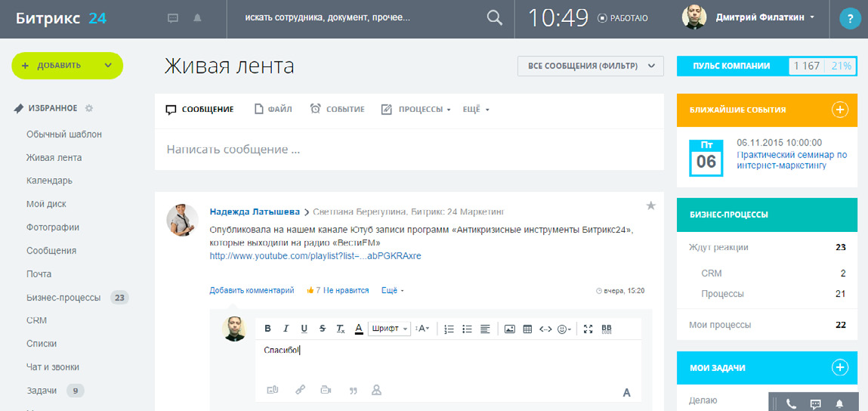
Task: Mention a person in comment
Action: 377,390
